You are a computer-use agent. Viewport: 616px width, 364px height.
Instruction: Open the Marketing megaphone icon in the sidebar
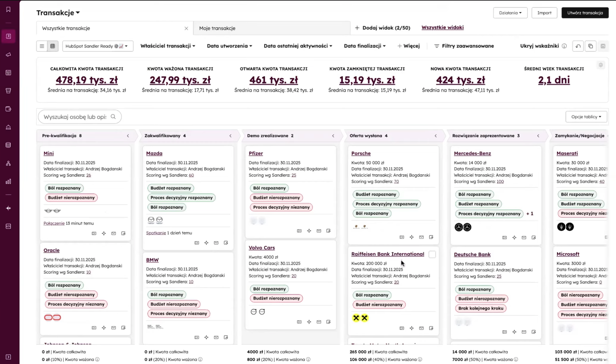click(8, 55)
